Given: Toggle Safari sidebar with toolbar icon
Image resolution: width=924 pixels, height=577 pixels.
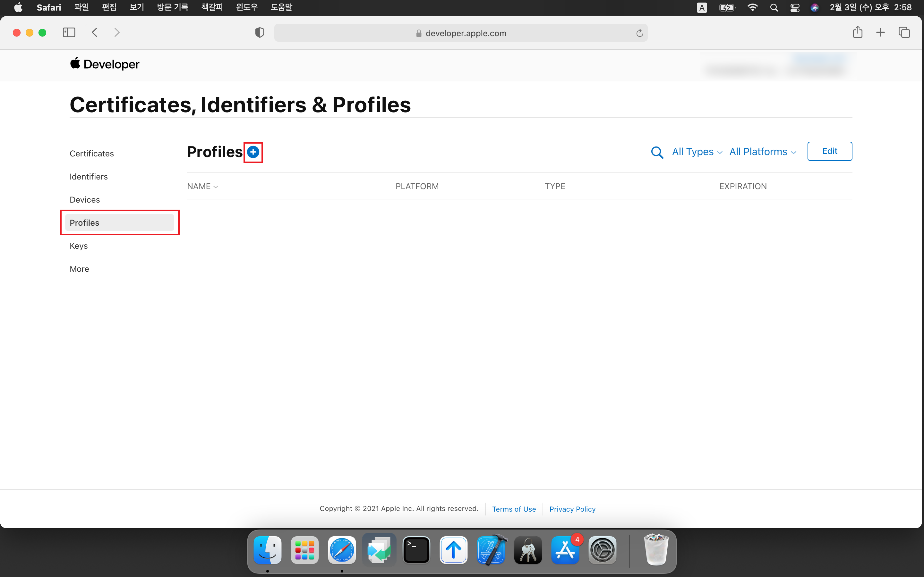Looking at the screenshot, I should click(69, 33).
